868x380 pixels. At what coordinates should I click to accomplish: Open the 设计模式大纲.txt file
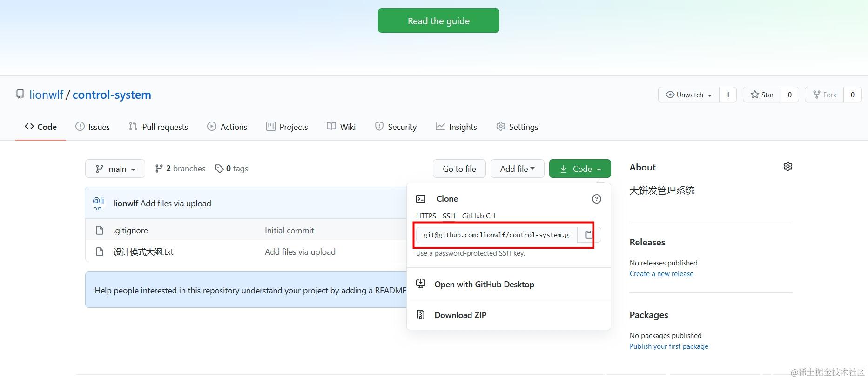point(143,251)
